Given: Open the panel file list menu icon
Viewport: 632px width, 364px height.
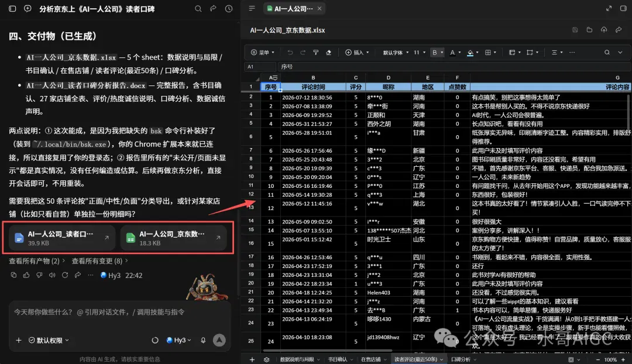Looking at the screenshot, I should [x=252, y=8].
